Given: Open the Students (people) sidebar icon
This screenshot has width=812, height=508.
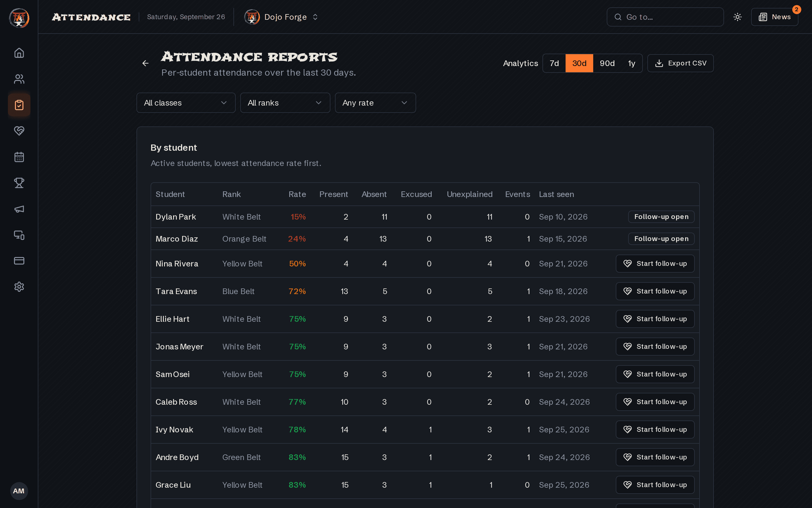Looking at the screenshot, I should pyautogui.click(x=19, y=79).
